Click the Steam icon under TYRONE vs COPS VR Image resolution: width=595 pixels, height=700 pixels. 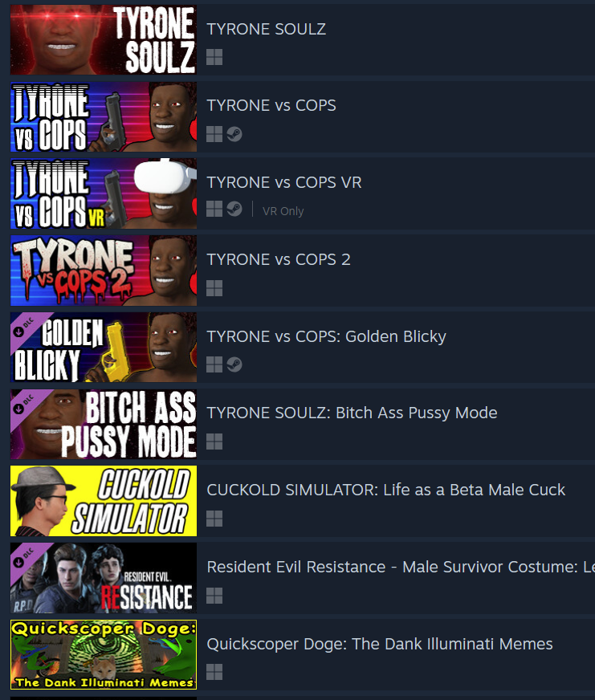point(234,209)
